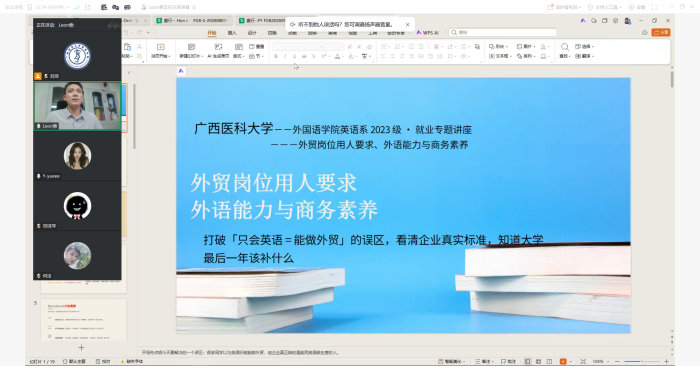The height and width of the screenshot is (366, 700).
Task: Click the zoom slider in status bar
Action: click(642, 362)
